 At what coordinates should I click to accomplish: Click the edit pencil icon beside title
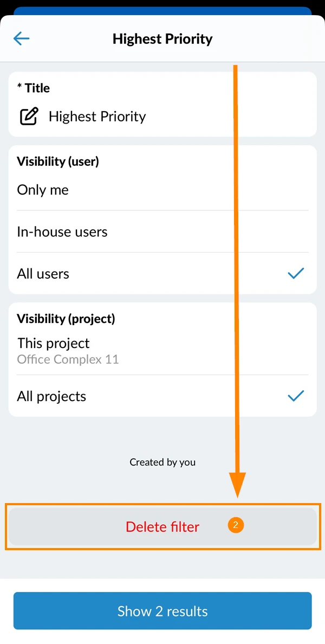click(29, 116)
